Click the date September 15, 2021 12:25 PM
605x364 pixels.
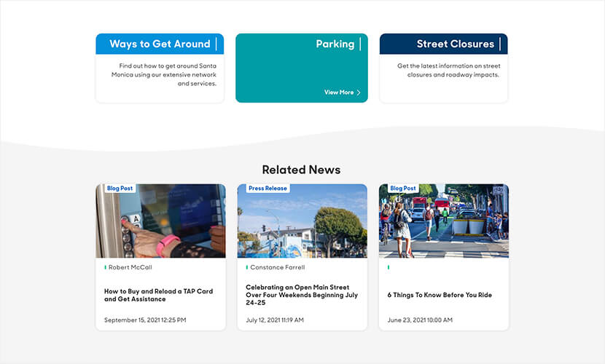point(145,320)
